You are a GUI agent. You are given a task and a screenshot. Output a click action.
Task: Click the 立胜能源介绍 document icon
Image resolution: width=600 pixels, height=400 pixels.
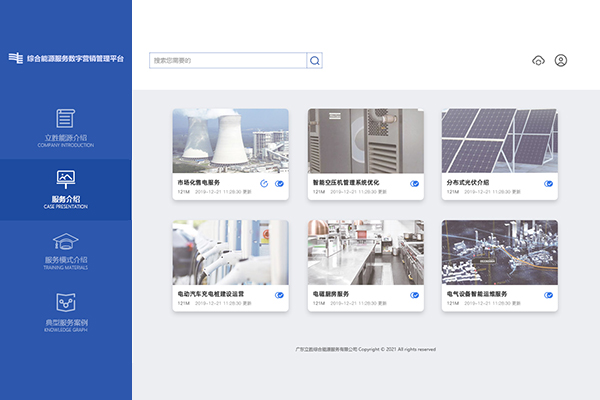tap(66, 118)
